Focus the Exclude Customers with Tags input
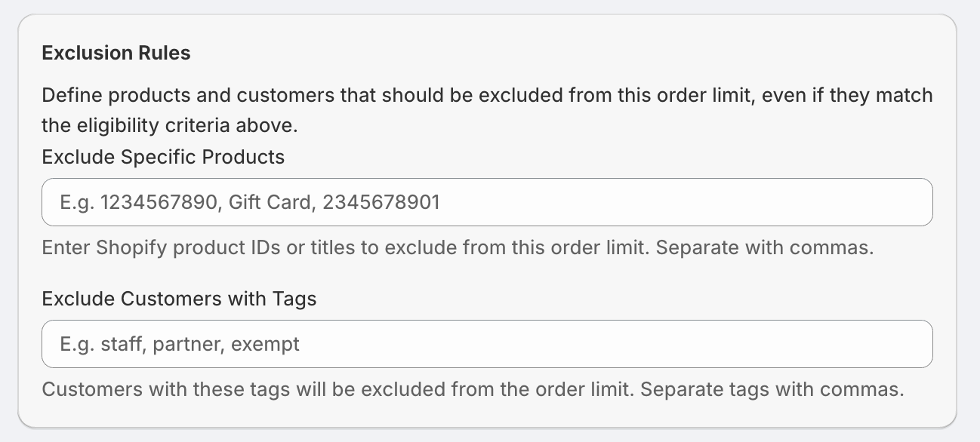 pos(487,344)
